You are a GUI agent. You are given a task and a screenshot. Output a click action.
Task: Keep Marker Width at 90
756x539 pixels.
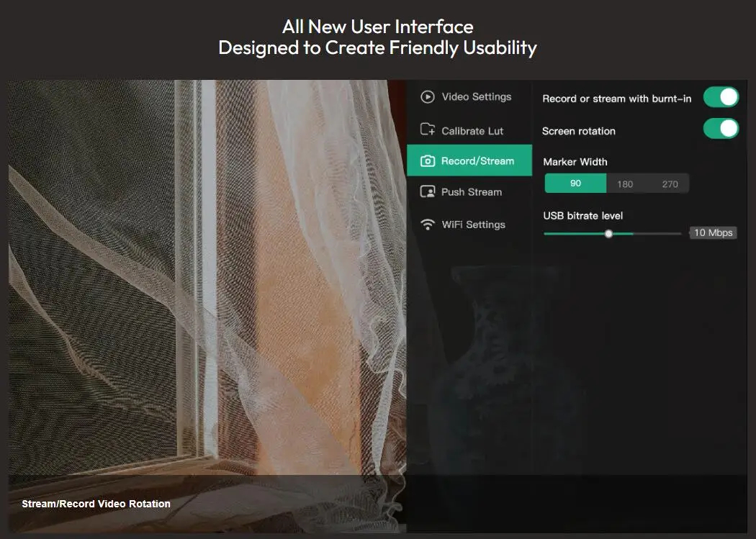coord(575,183)
